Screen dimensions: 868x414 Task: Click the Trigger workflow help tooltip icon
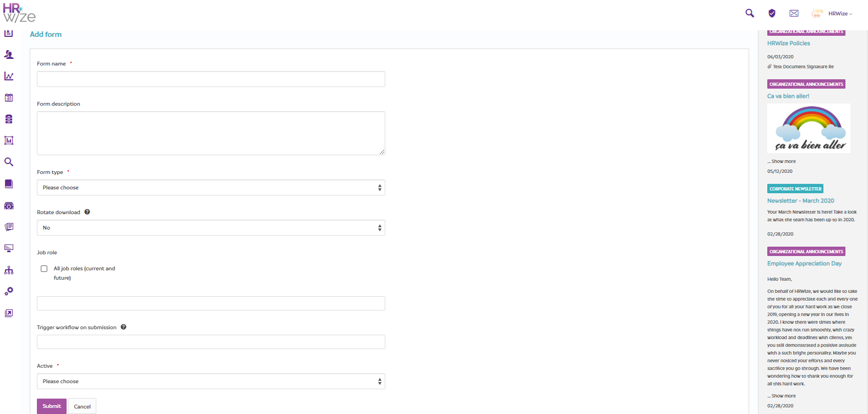click(x=123, y=326)
